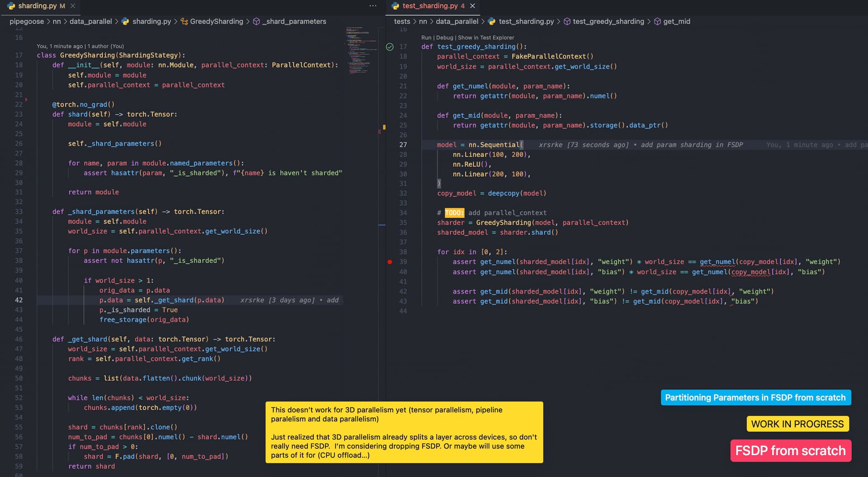Click Show in Test Explorer link

486,38
